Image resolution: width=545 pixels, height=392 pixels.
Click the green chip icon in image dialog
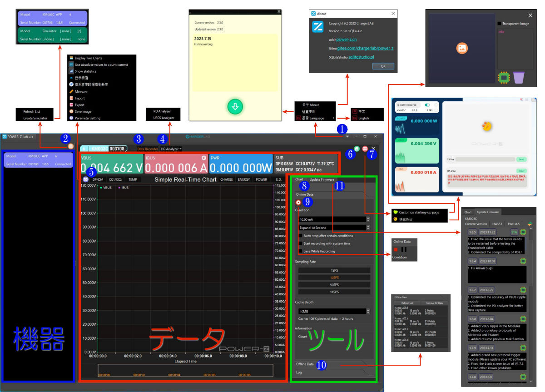click(504, 78)
